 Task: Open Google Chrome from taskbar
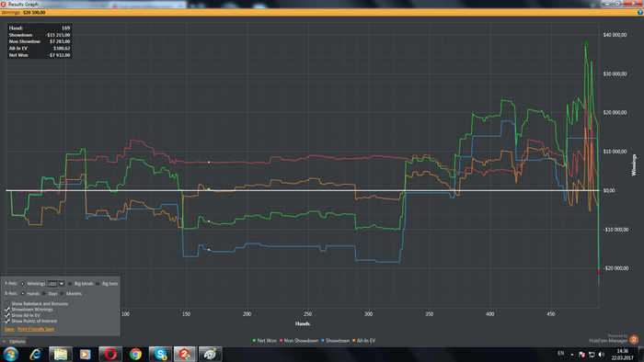135,355
